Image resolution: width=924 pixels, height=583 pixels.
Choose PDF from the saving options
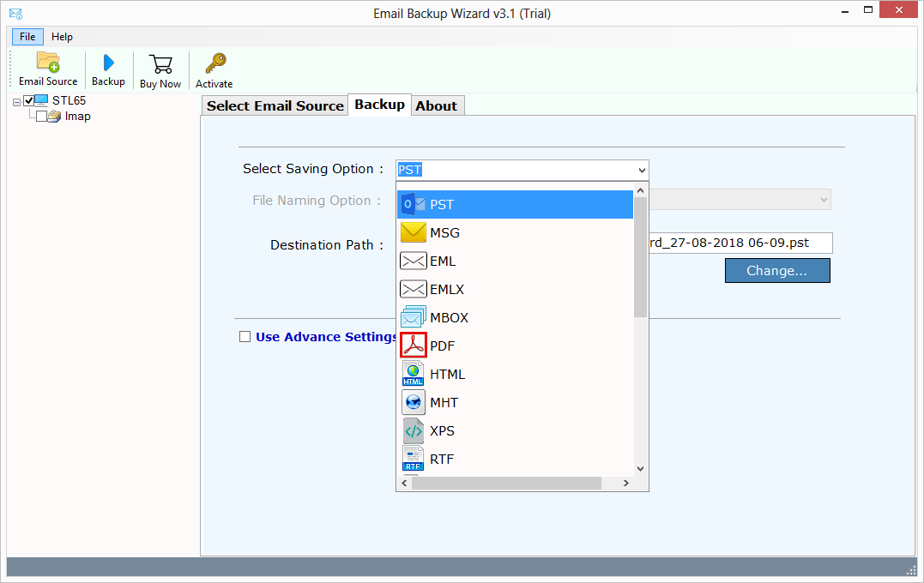[515, 346]
